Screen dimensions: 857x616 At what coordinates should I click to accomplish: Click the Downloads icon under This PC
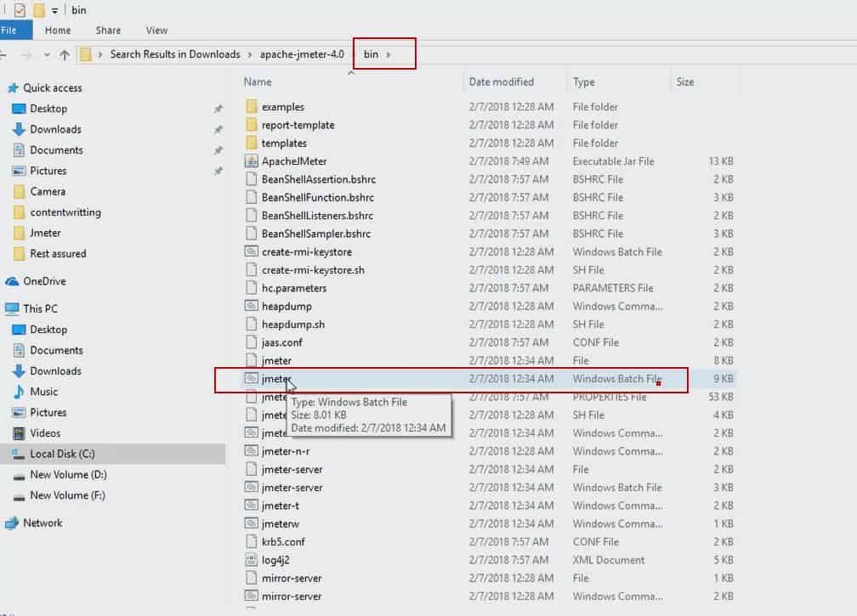coord(19,370)
